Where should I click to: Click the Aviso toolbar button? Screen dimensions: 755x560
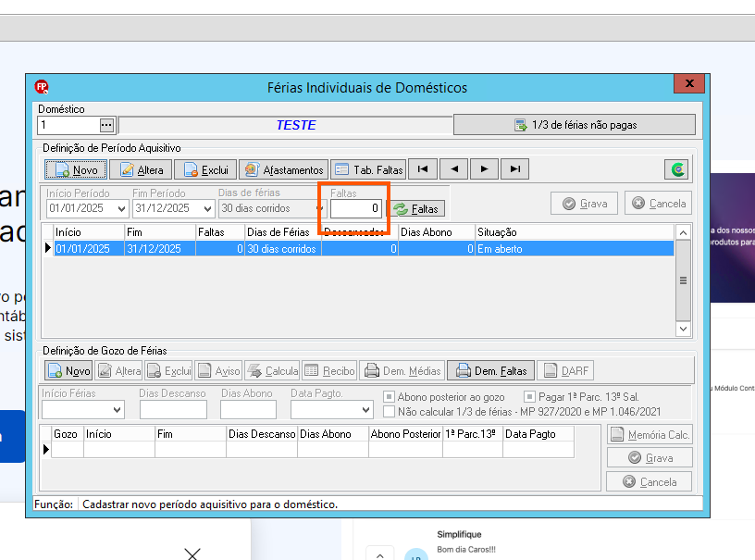(x=218, y=370)
